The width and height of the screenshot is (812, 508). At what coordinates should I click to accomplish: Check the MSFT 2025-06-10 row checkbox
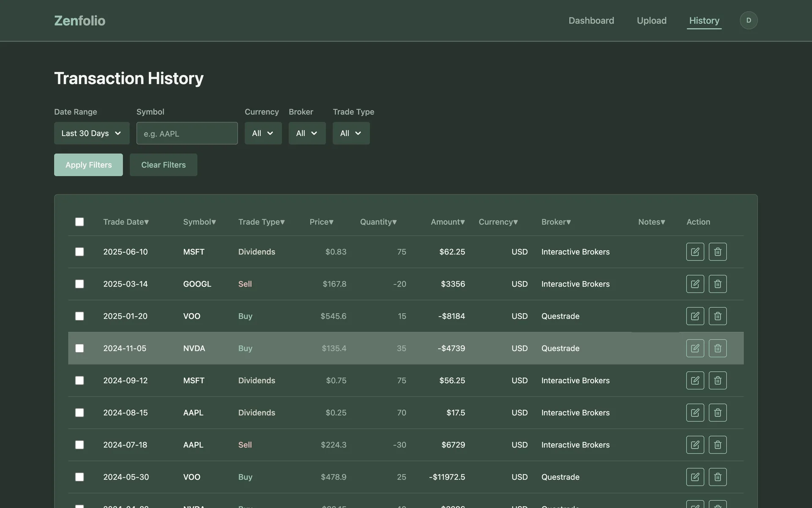(80, 252)
